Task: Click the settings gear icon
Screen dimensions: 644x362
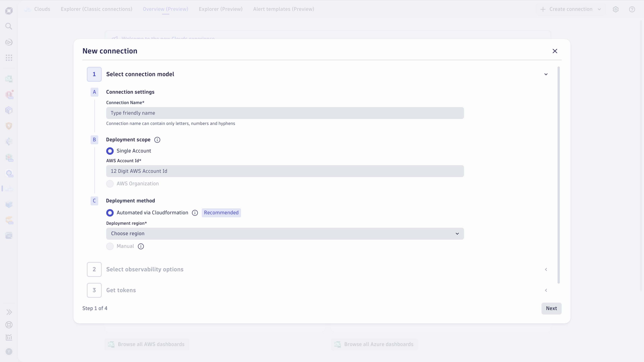Action: click(615, 9)
